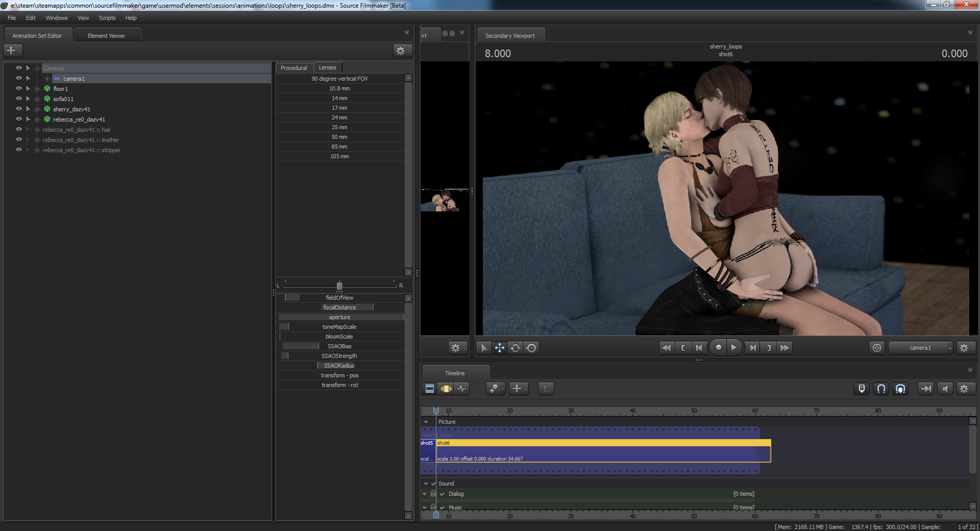Jump to the last frame
This screenshot has width=980, height=531.
[x=785, y=348]
